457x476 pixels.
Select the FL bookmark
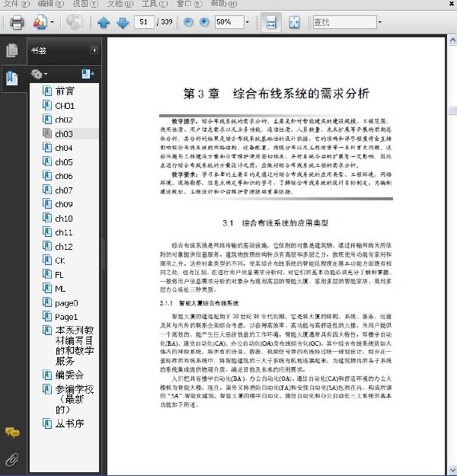pos(59,275)
